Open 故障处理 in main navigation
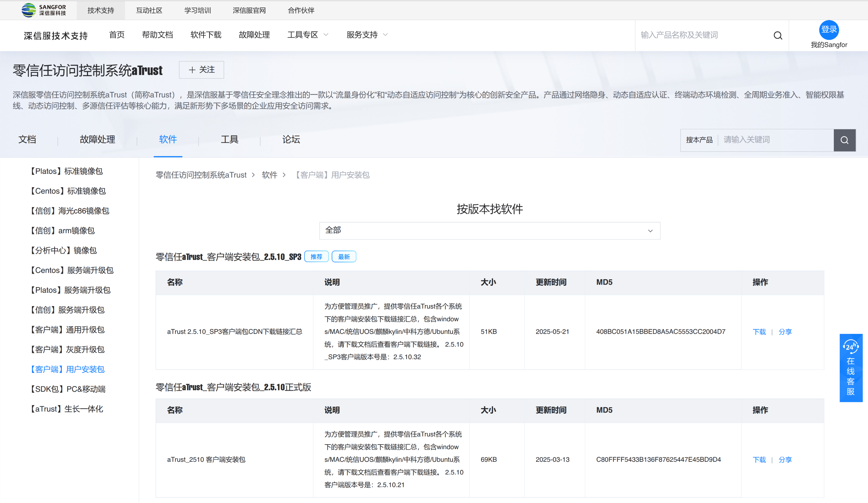The width and height of the screenshot is (868, 503). [254, 35]
